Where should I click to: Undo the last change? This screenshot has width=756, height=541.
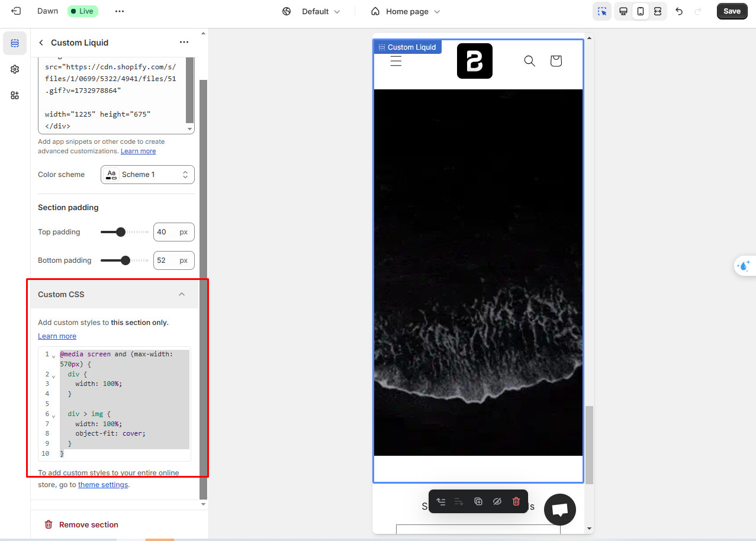pyautogui.click(x=679, y=11)
